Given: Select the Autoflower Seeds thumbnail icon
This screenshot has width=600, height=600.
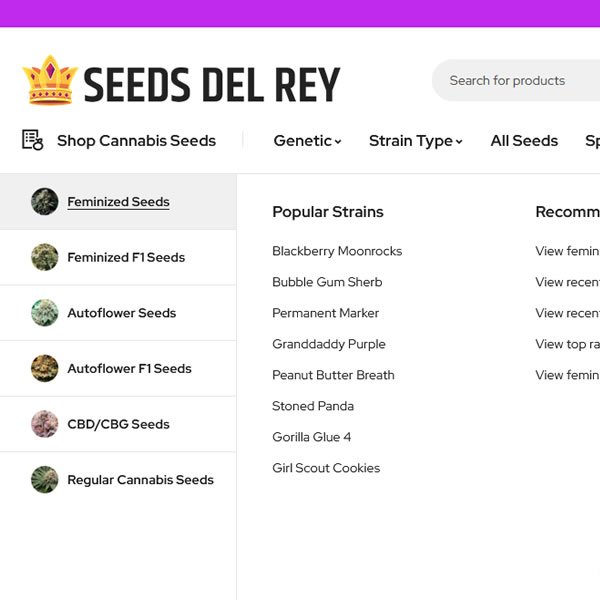Looking at the screenshot, I should [45, 313].
